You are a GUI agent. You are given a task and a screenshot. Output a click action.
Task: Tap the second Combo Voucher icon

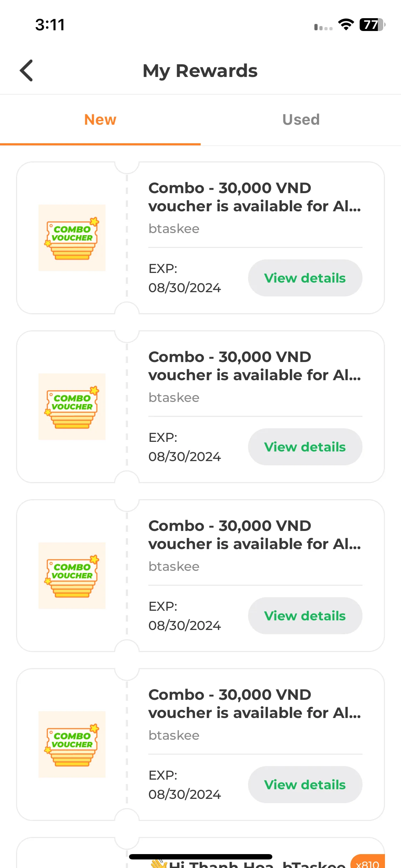(x=72, y=407)
